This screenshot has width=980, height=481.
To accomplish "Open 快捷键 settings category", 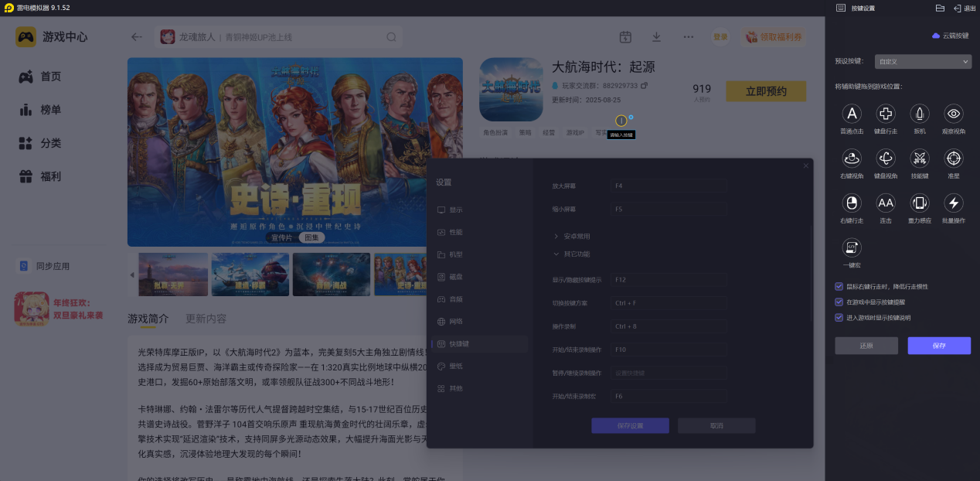I will [478, 343].
